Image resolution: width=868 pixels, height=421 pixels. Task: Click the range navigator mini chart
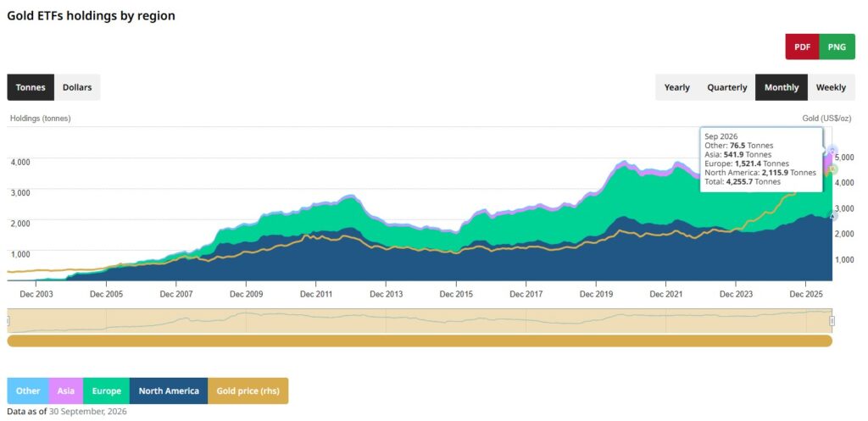coord(420,321)
